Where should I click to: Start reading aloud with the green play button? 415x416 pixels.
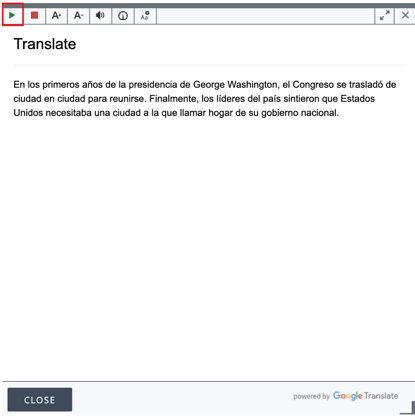pyautogui.click(x=12, y=15)
